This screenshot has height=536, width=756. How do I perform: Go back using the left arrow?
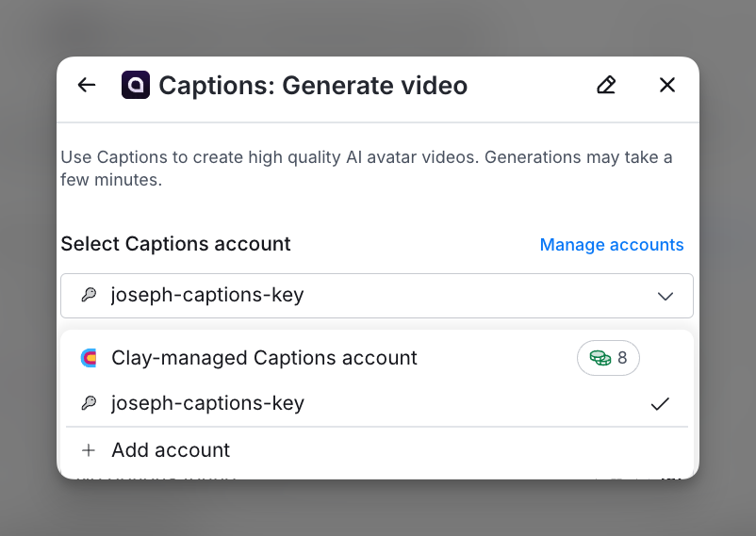87,85
